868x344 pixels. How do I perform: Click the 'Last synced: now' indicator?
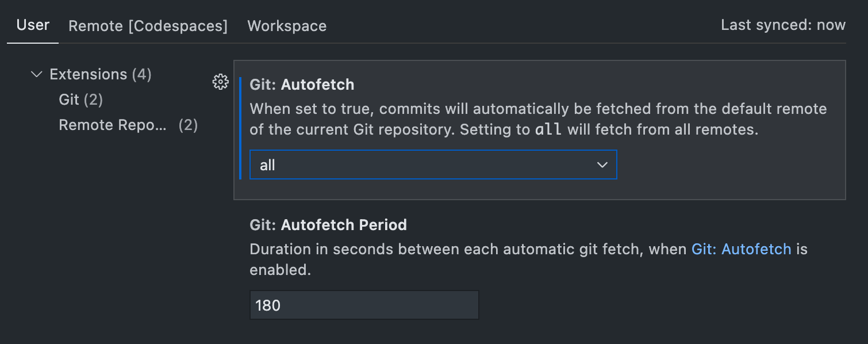tap(783, 25)
